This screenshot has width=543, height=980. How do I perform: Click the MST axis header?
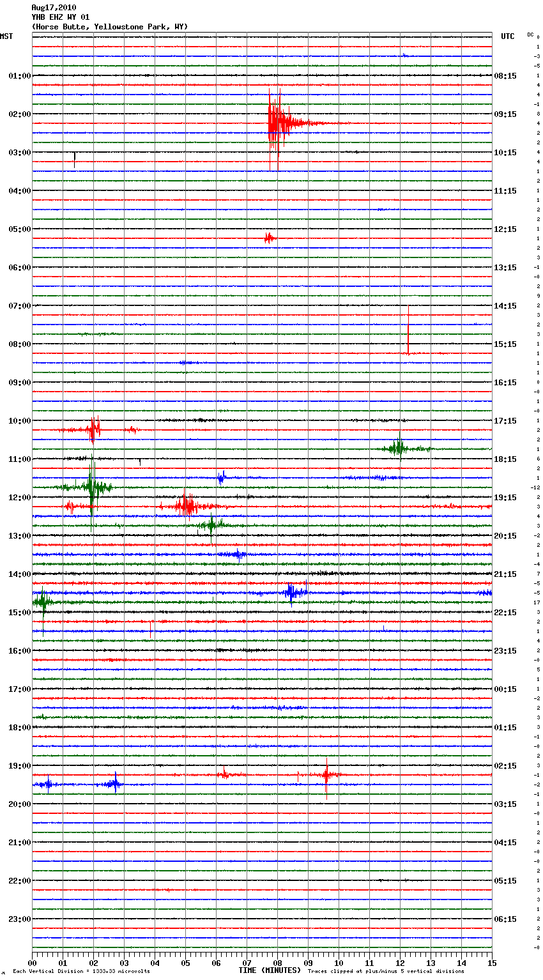(6, 36)
